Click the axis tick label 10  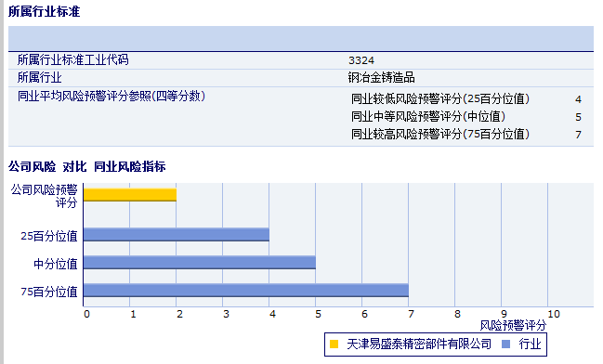coord(554,314)
